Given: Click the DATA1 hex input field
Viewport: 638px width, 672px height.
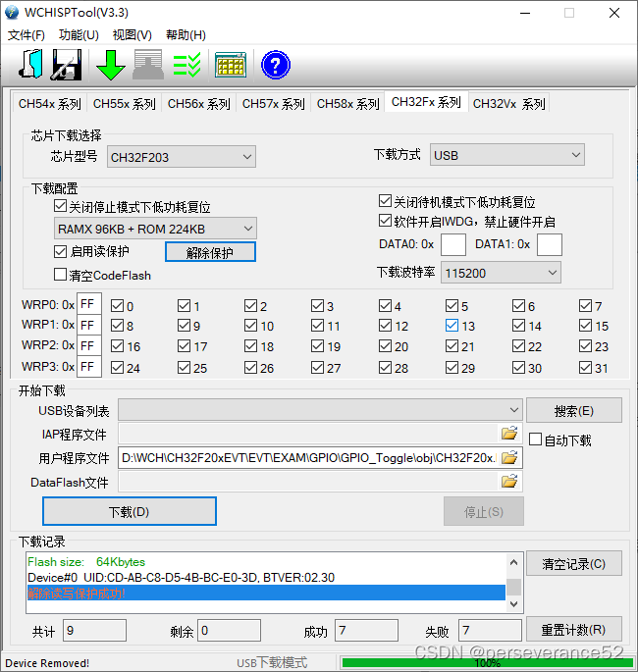Looking at the screenshot, I should pos(550,244).
